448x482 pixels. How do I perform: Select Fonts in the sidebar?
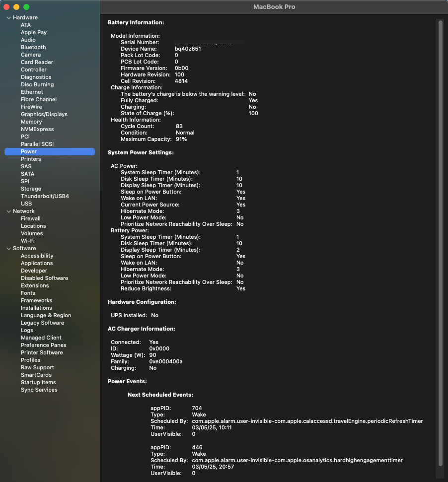point(28,293)
